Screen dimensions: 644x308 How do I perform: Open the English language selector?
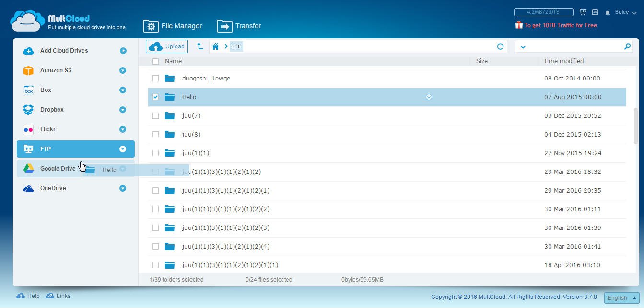coord(621,297)
